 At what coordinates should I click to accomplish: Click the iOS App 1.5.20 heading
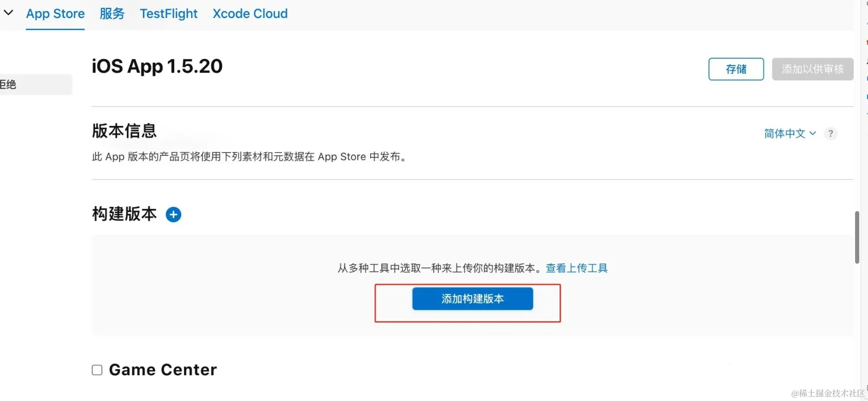pos(157,66)
